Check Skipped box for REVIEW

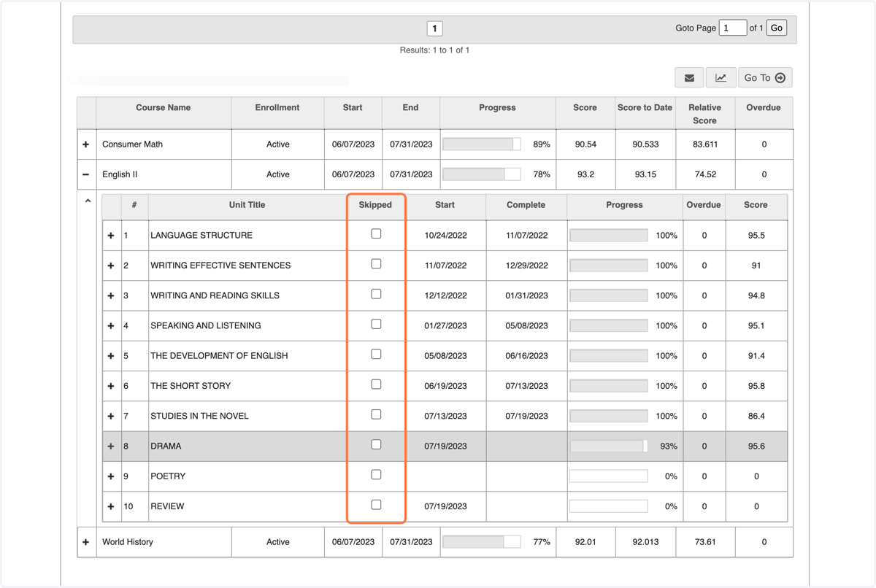[x=376, y=504]
